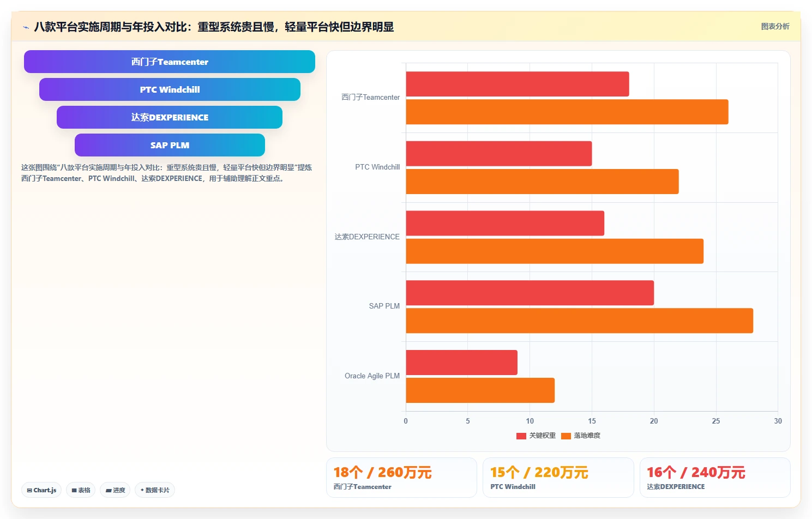Click the red bar for 达索DEXPERIENCE

[505, 224]
